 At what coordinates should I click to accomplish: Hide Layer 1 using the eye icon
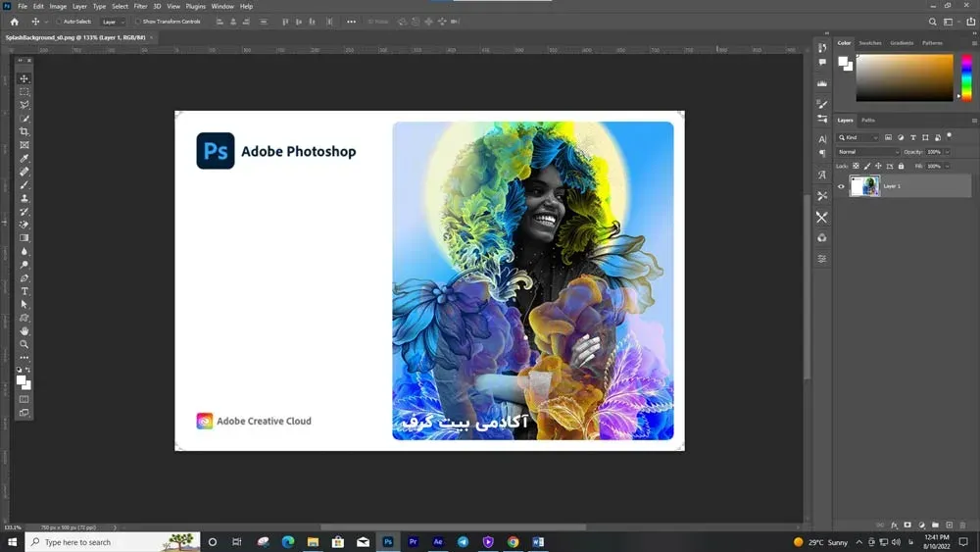(841, 186)
